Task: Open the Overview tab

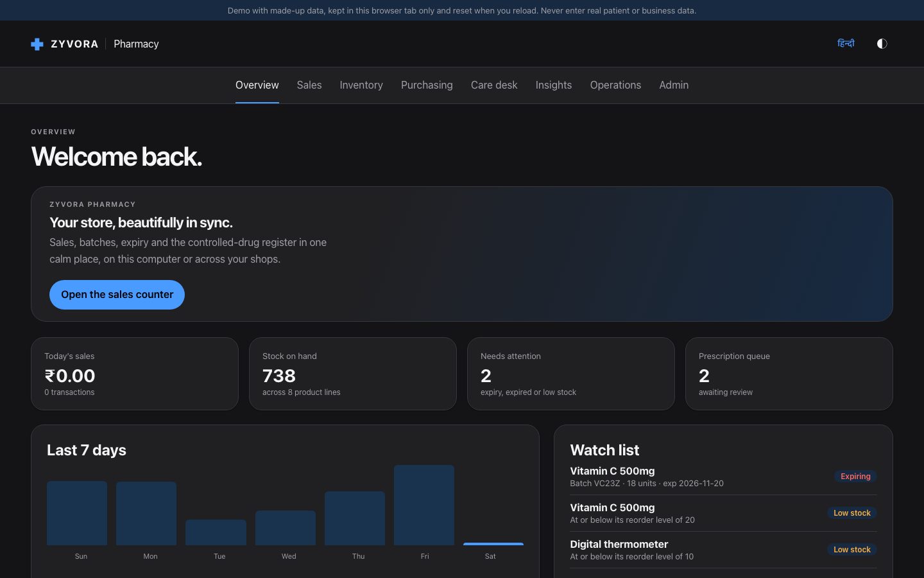Action: point(257,85)
